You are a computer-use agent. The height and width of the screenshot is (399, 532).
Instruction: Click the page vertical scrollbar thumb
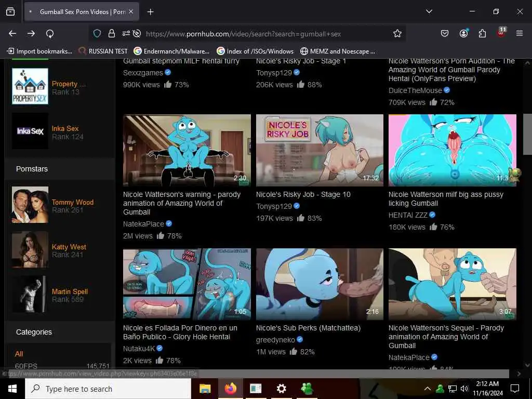coord(527,135)
